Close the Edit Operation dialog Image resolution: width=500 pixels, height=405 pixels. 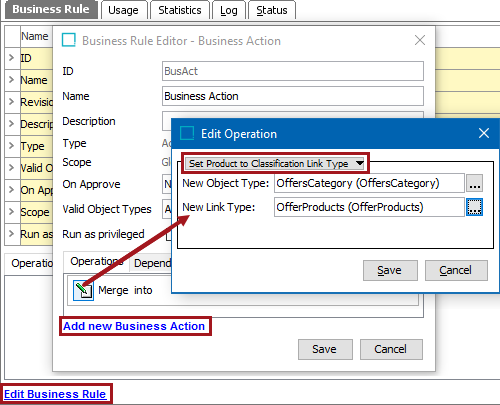(x=484, y=133)
